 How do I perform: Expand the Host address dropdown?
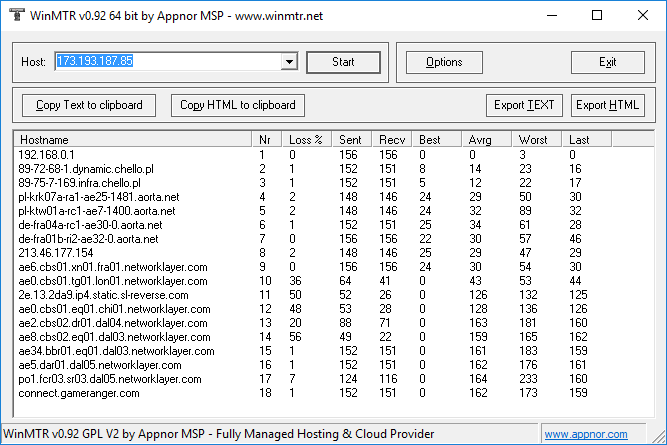290,62
